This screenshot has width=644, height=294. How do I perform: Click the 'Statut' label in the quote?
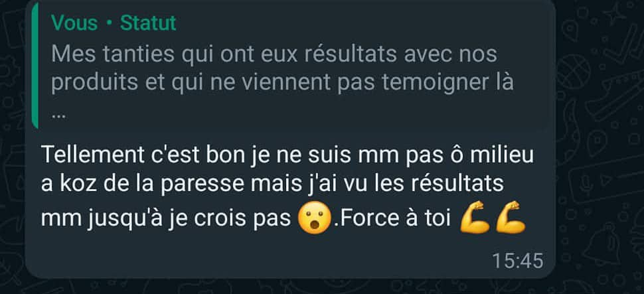[x=148, y=23]
